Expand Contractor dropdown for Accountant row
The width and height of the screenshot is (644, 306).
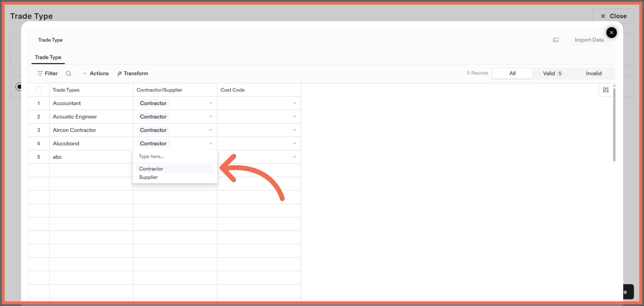tap(210, 103)
